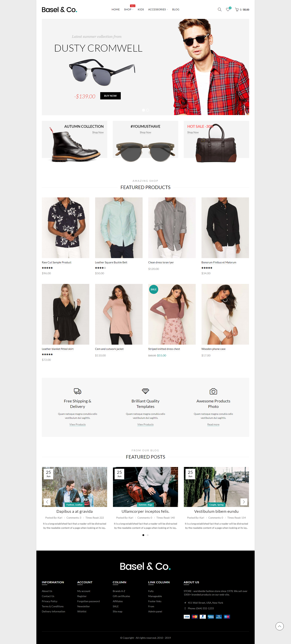
Task: Expand the SHOP dropdown menu
Action: point(129,9)
